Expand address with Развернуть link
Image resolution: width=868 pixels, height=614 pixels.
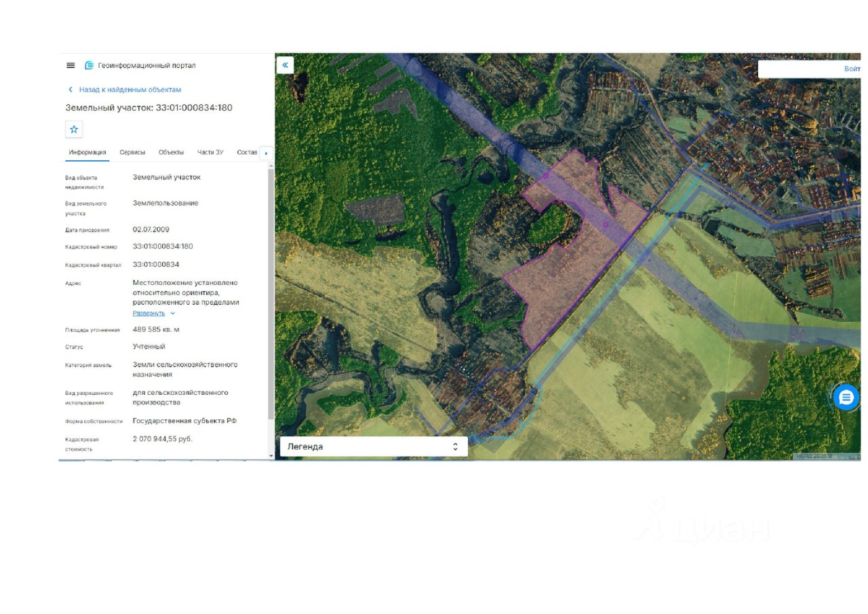pos(149,313)
